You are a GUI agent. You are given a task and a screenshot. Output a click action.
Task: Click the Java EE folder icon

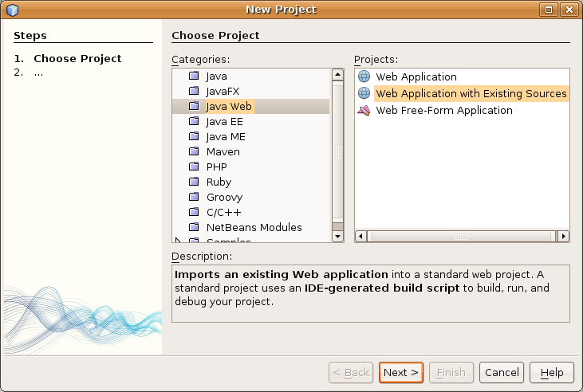click(x=194, y=121)
